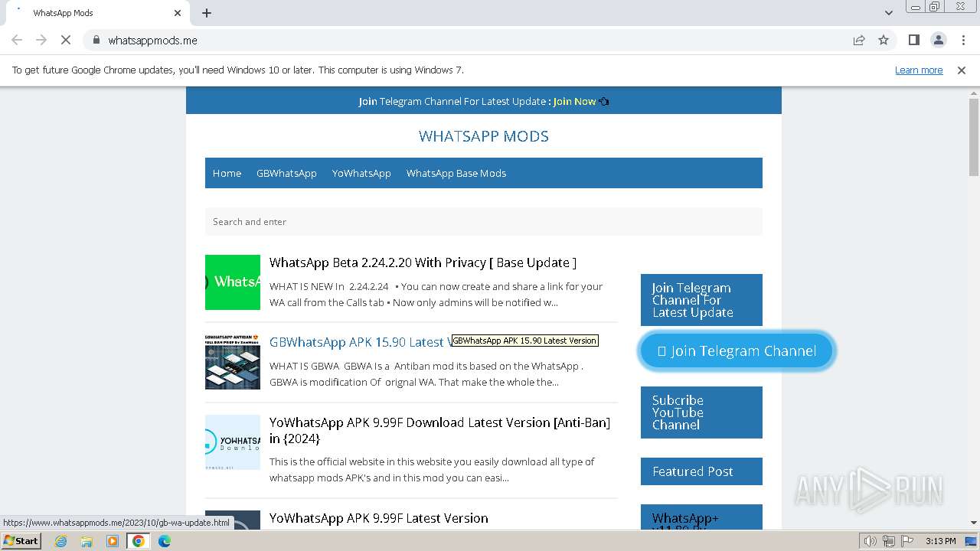Viewport: 980px width, 551px height.
Task: Dismiss the Chrome update notification bar
Action: [962, 70]
